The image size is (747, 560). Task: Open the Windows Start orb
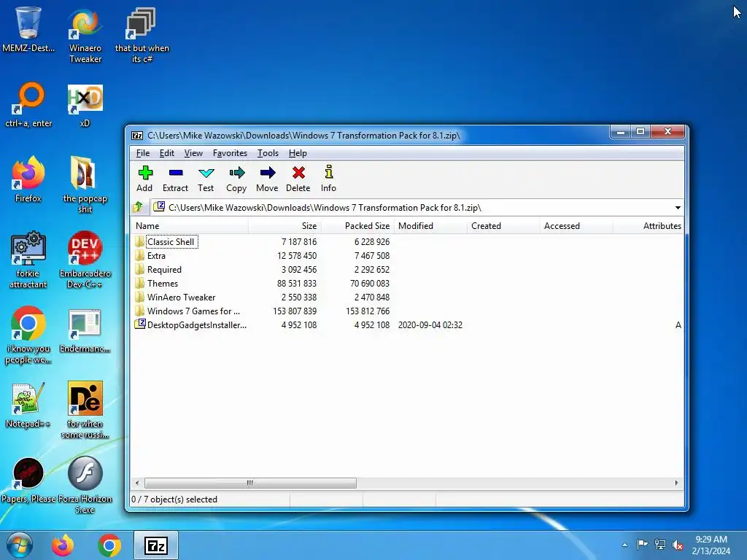20,545
